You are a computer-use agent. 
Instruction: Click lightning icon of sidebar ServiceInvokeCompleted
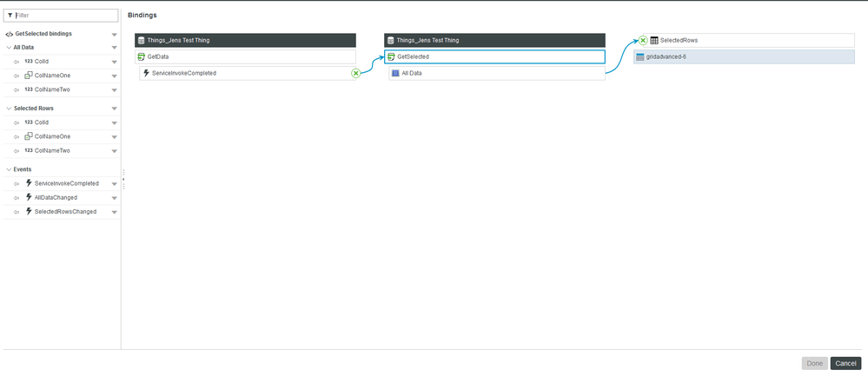pos(29,183)
